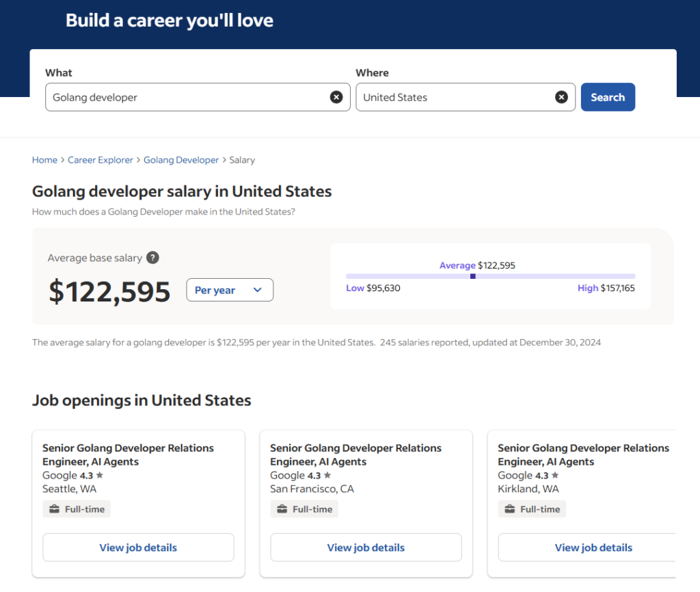Click the Full-time tag in the Seattle card
Image resolution: width=700 pixels, height=592 pixels.
pyautogui.click(x=77, y=509)
